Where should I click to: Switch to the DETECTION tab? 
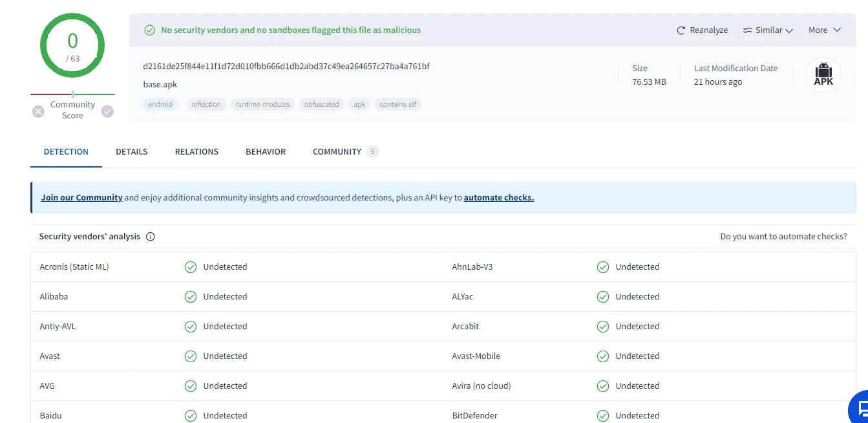(x=66, y=152)
